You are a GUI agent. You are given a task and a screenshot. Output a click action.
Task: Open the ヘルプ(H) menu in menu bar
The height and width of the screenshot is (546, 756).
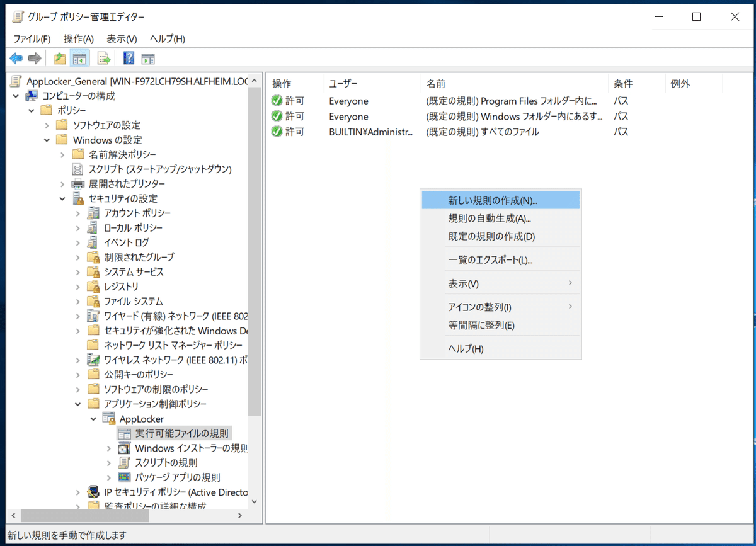tap(167, 38)
